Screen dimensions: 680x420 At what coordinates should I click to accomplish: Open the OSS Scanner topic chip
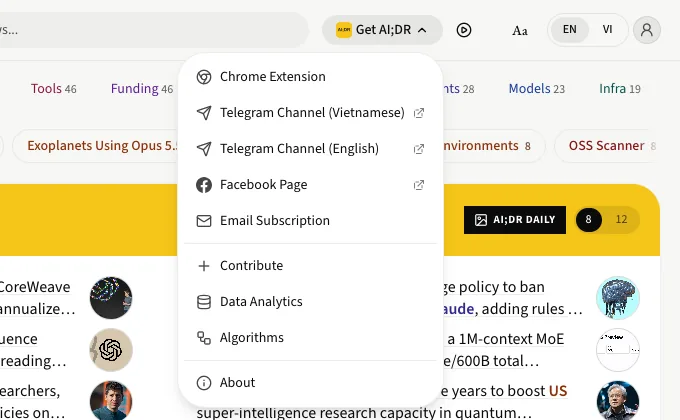pyautogui.click(x=606, y=146)
